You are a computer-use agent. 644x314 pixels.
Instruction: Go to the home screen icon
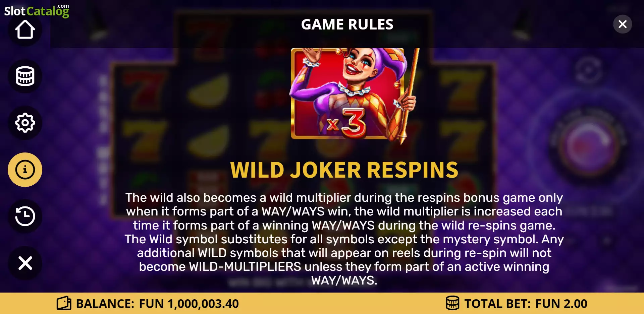click(x=25, y=29)
